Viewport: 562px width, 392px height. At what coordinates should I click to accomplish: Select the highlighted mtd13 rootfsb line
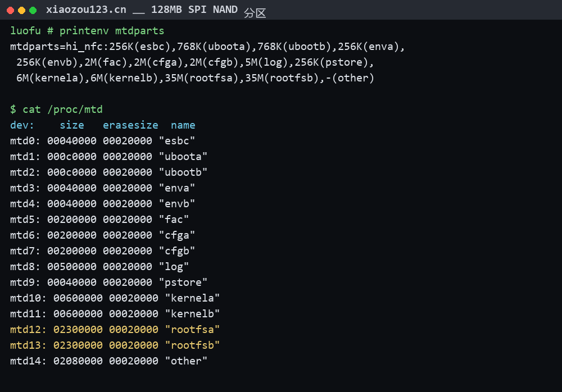click(x=115, y=345)
